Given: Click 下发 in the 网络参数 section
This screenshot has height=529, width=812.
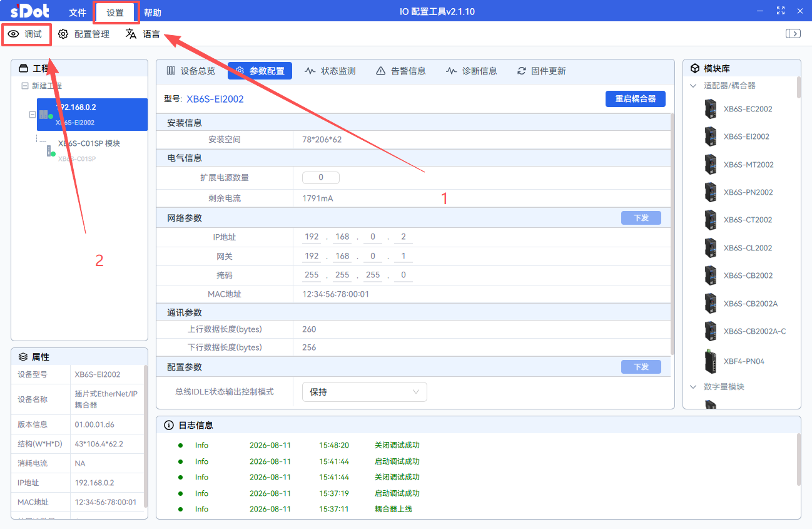Looking at the screenshot, I should click(641, 218).
